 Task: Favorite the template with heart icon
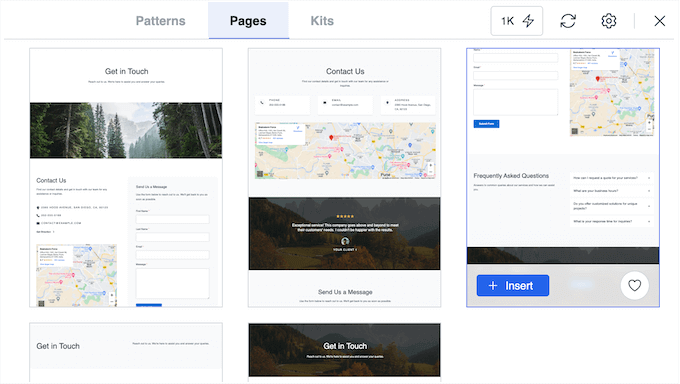pos(634,286)
